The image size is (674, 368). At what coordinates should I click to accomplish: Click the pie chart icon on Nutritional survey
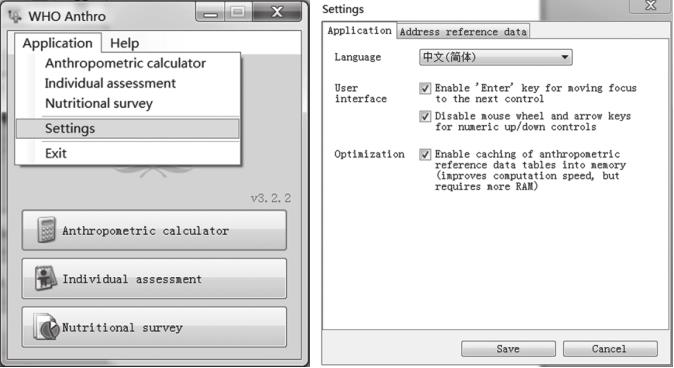click(x=47, y=328)
